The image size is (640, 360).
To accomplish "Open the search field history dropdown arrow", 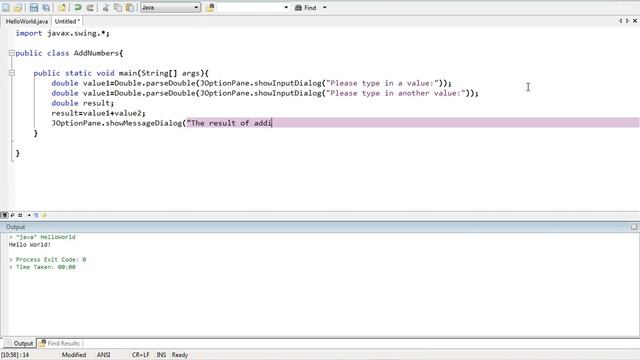I will (x=286, y=7).
